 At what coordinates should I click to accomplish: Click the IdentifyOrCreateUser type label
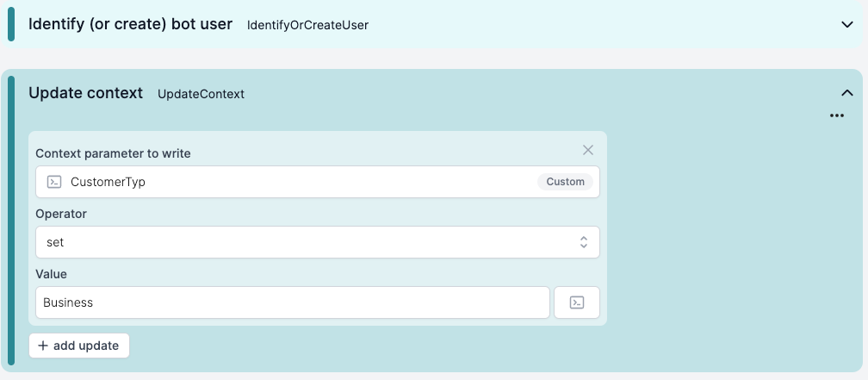pyautogui.click(x=307, y=25)
